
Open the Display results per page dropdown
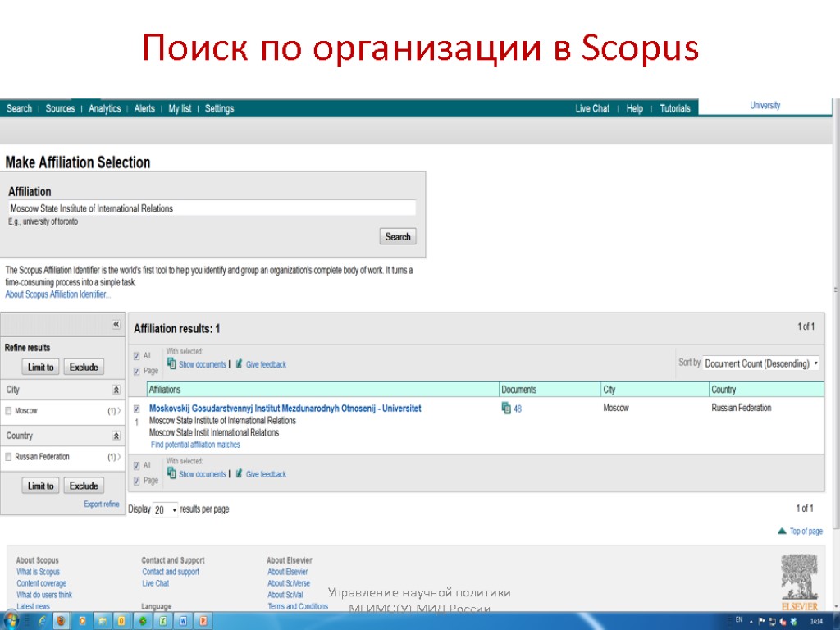pos(165,509)
